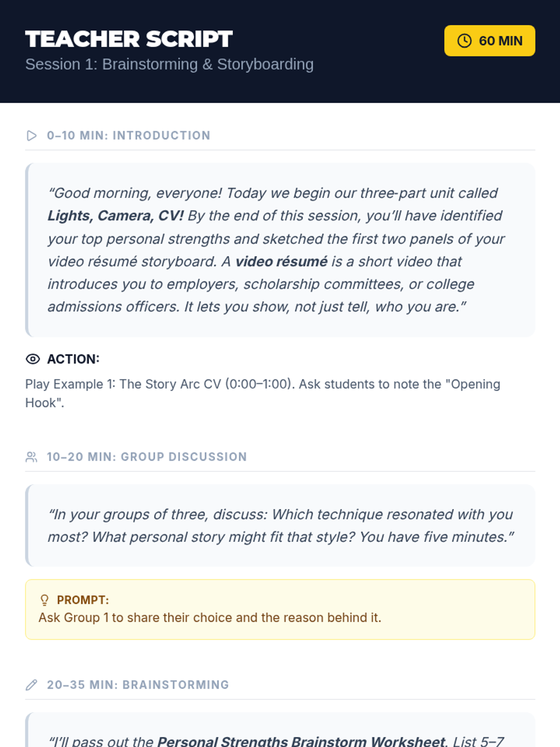Screen dimensions: 560x747
Task: Click the 'Ask Group 1 to share' prompt text
Action: tap(210, 618)
